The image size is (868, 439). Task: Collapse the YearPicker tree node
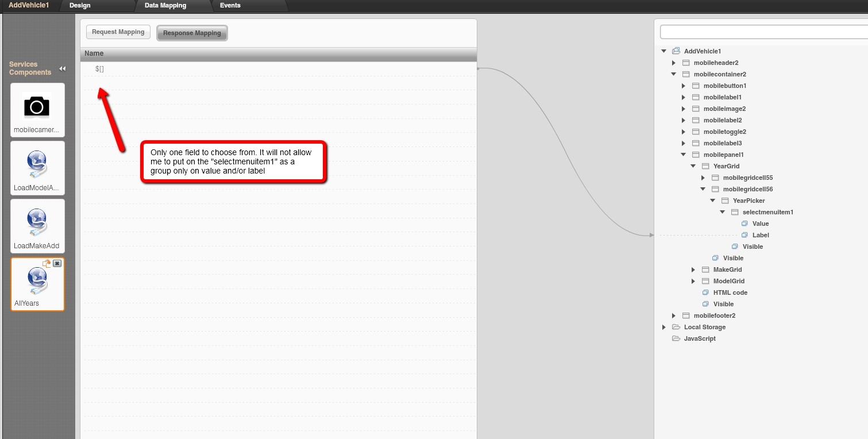713,201
